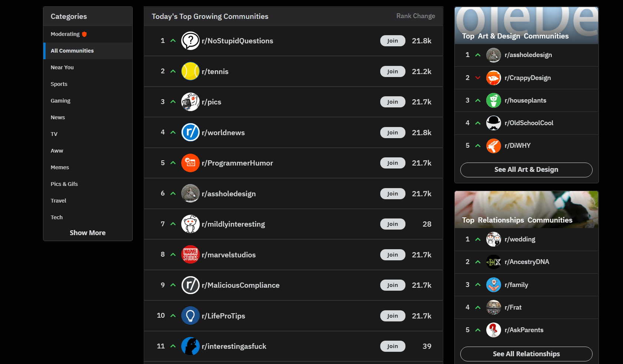The width and height of the screenshot is (623, 364).
Task: Click the r/DiWHY orange icon
Action: [493, 146]
